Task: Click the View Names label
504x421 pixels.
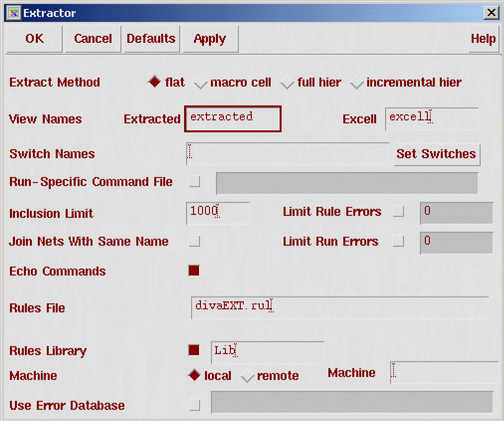Action: [45, 119]
